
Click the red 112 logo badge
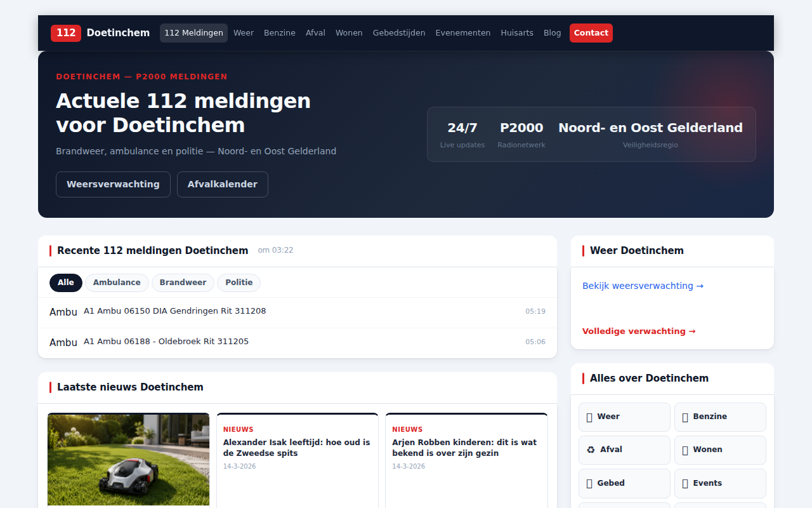tap(66, 33)
